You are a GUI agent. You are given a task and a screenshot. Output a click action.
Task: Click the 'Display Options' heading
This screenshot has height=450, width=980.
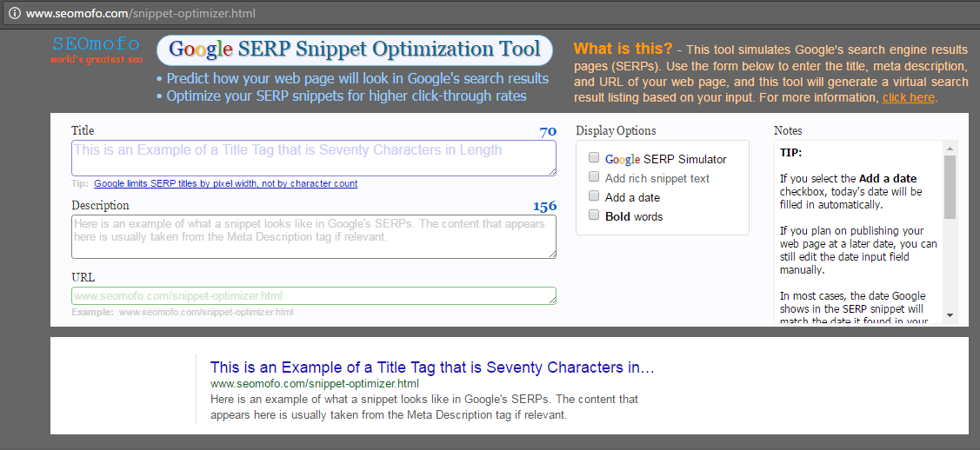(x=616, y=130)
